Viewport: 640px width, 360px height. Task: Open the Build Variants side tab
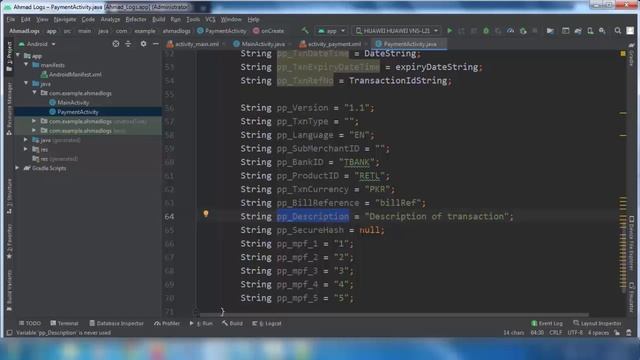click(x=9, y=290)
